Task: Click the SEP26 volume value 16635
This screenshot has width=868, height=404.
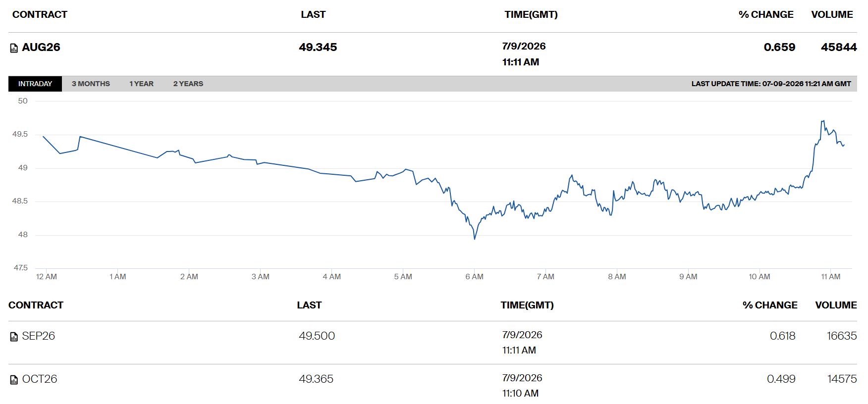Action: pyautogui.click(x=842, y=336)
